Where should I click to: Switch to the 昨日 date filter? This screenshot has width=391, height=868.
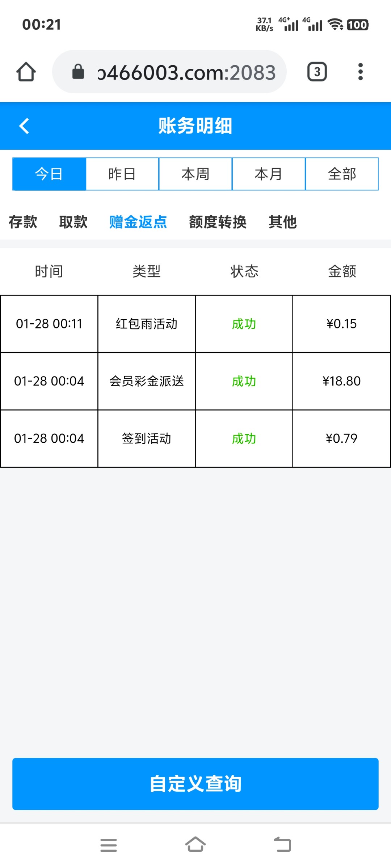click(x=122, y=174)
